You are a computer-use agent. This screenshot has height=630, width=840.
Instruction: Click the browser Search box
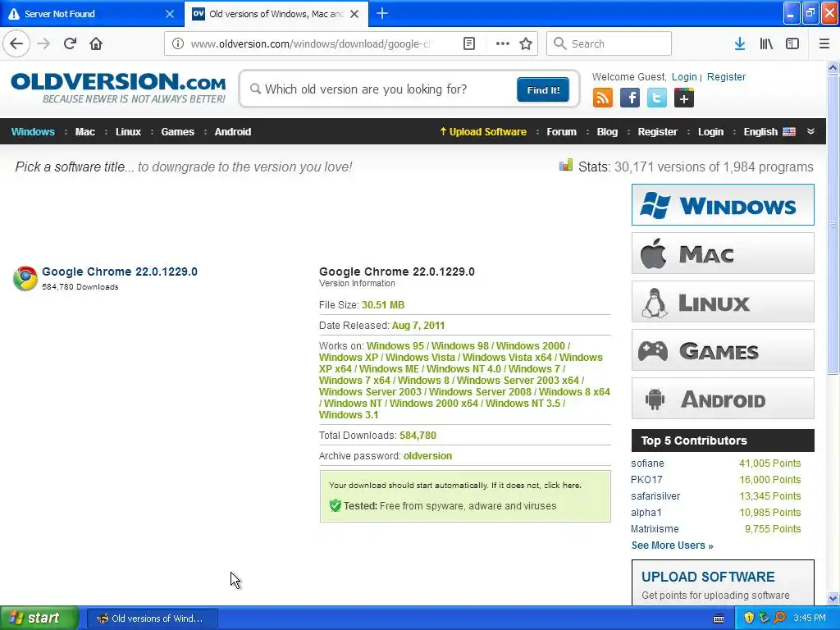click(x=609, y=43)
